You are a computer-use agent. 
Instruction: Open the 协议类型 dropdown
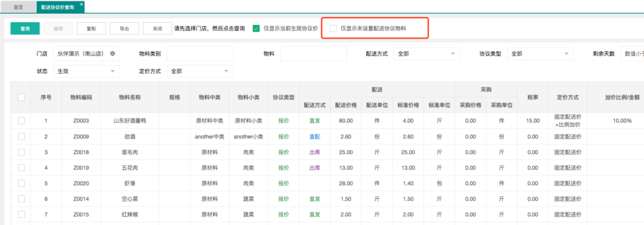coord(540,54)
